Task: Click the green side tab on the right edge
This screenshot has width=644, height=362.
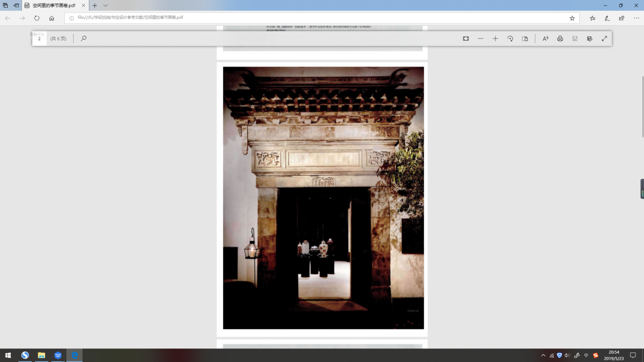Action: 642,189
